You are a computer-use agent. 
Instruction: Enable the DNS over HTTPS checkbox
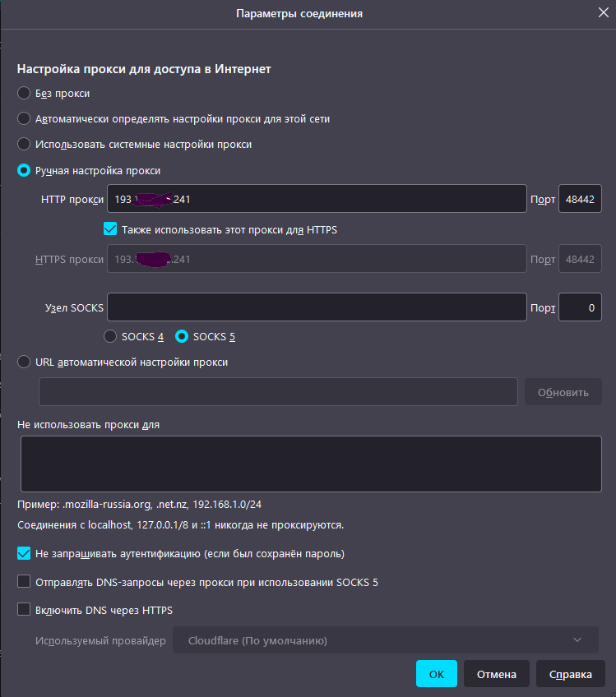(x=24, y=610)
